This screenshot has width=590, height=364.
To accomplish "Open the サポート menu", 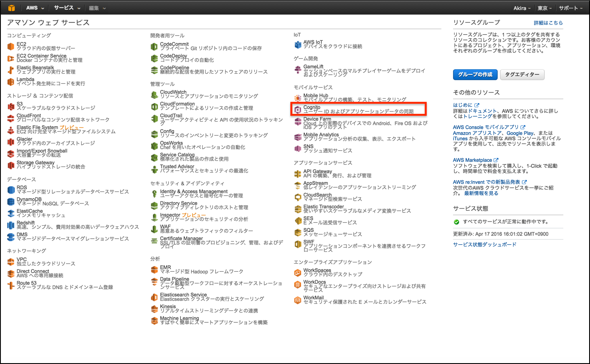I will point(570,8).
